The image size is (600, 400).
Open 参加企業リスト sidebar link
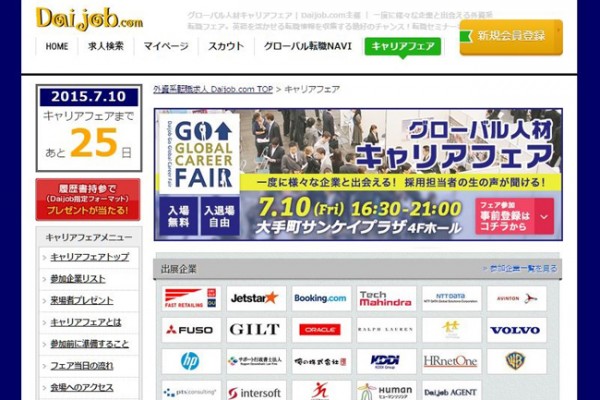pyautogui.click(x=78, y=279)
